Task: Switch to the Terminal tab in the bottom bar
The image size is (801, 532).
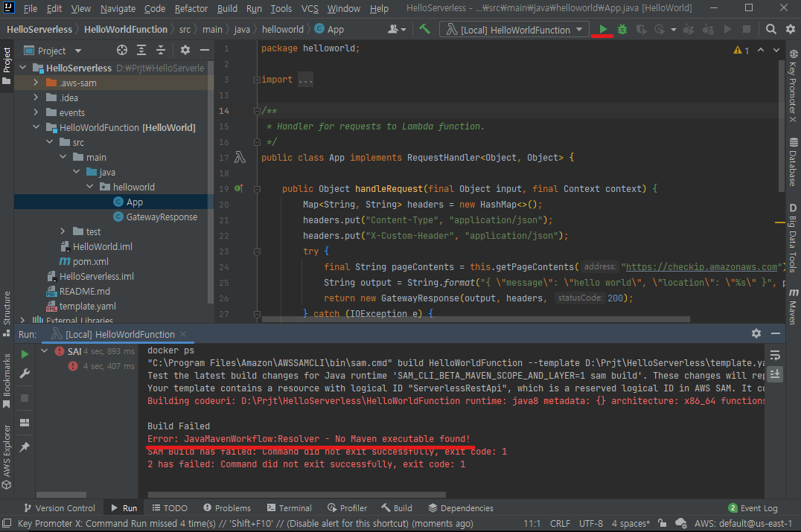Action: (x=289, y=508)
